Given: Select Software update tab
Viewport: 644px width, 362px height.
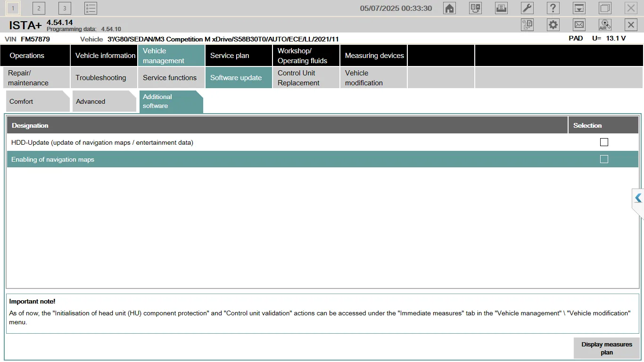Looking at the screenshot, I should pos(239,78).
